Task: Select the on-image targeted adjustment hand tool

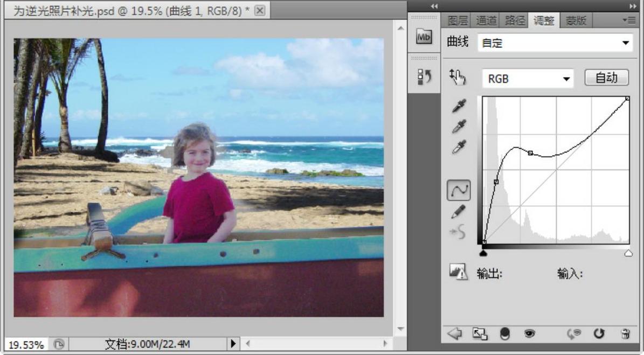Action: pos(458,78)
